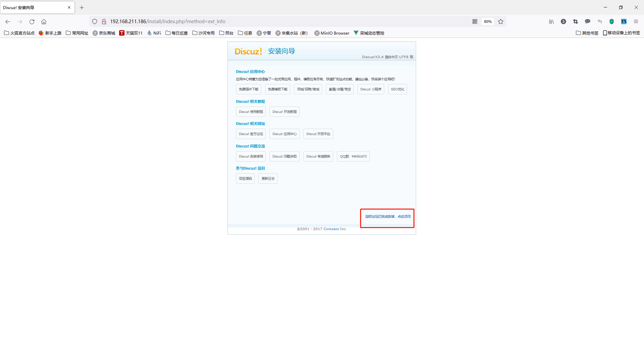The image size is (644, 351).
Task: Reload the page with the refresh icon
Action: click(x=32, y=21)
